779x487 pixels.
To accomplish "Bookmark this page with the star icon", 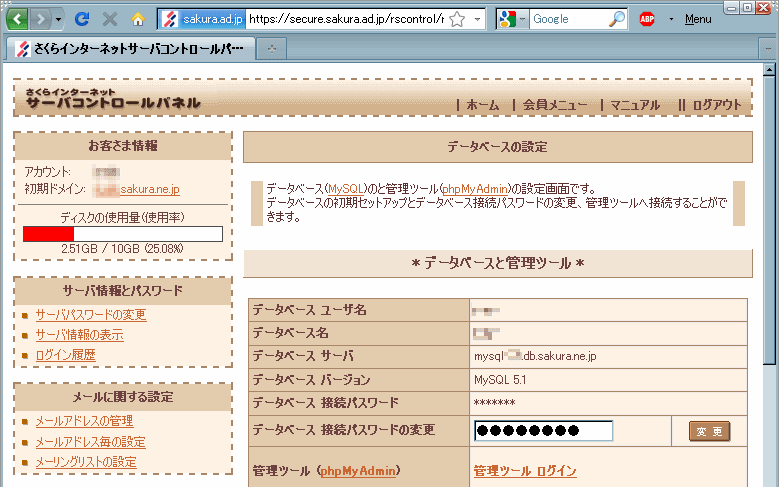I will [457, 19].
